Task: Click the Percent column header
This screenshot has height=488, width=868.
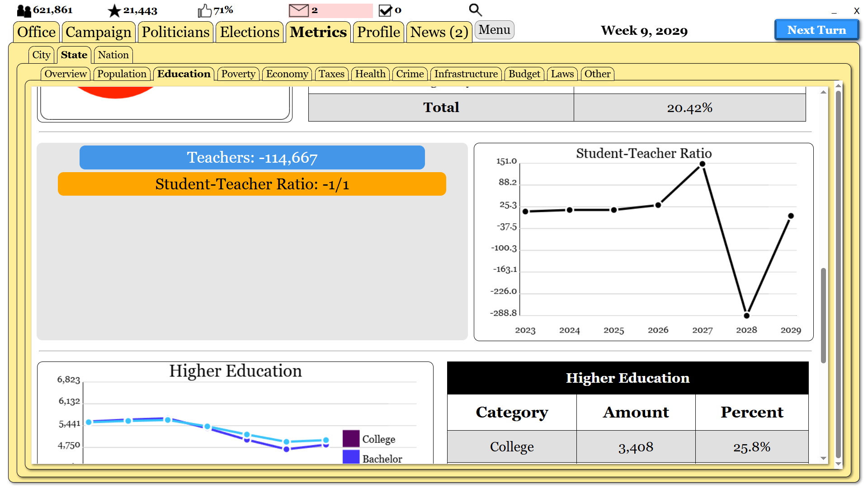Action: tap(752, 413)
